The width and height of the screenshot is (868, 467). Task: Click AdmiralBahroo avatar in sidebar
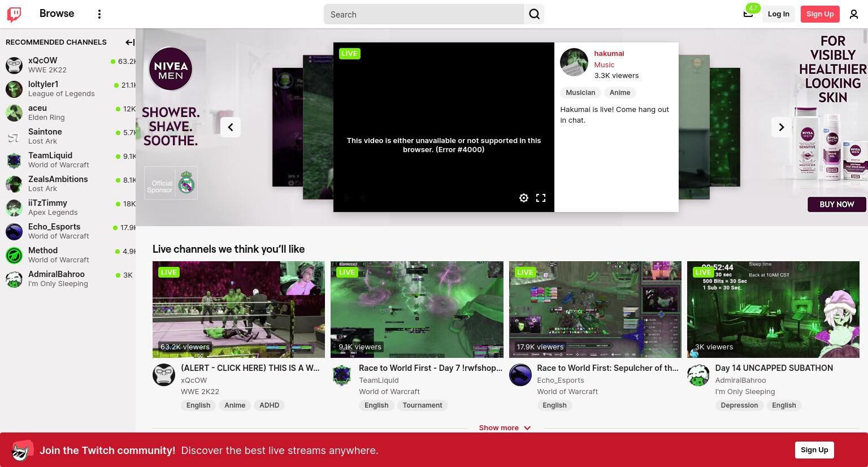click(x=14, y=279)
